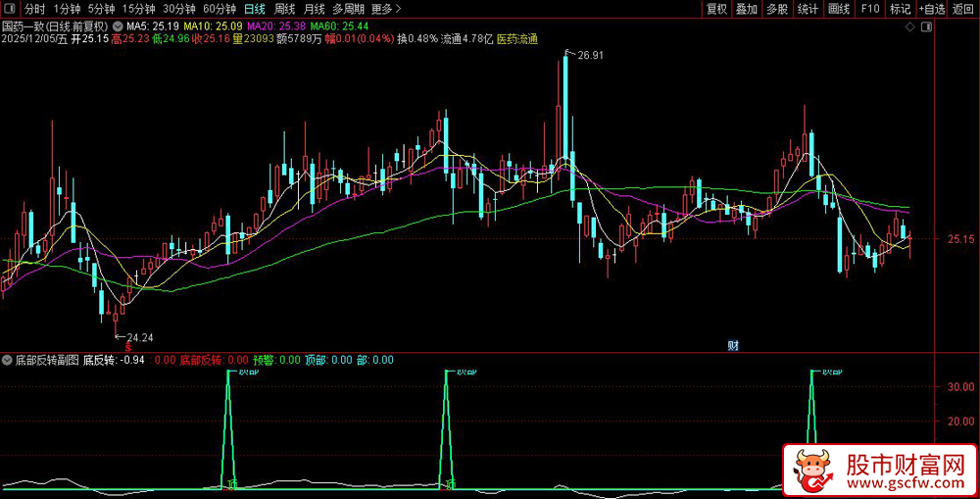Toggle the left sidebar panel icon
This screenshot has height=499, width=980.
pyautogui.click(x=11, y=9)
